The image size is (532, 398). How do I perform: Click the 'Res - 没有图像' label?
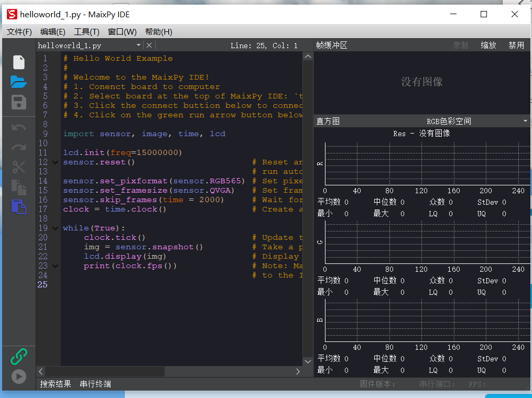click(422, 133)
